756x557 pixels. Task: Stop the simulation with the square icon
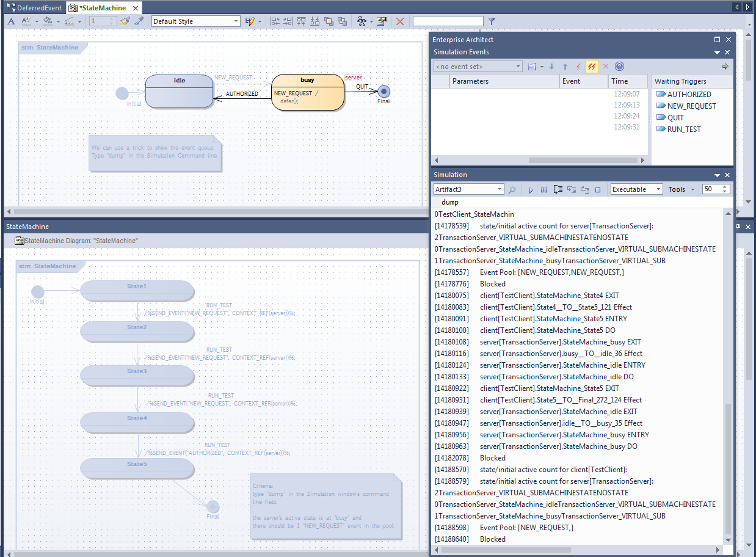pyautogui.click(x=598, y=190)
